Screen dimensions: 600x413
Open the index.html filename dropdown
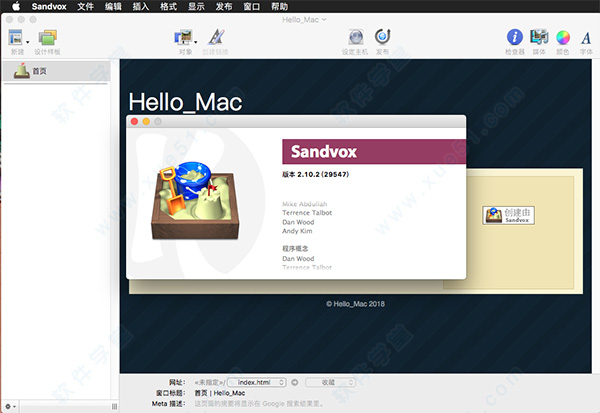click(x=257, y=382)
